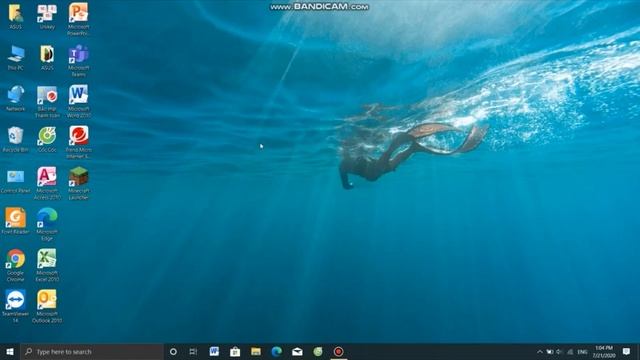The width and height of the screenshot is (640, 360).
Task: Open the Control Panel desktop icon
Action: [16, 180]
